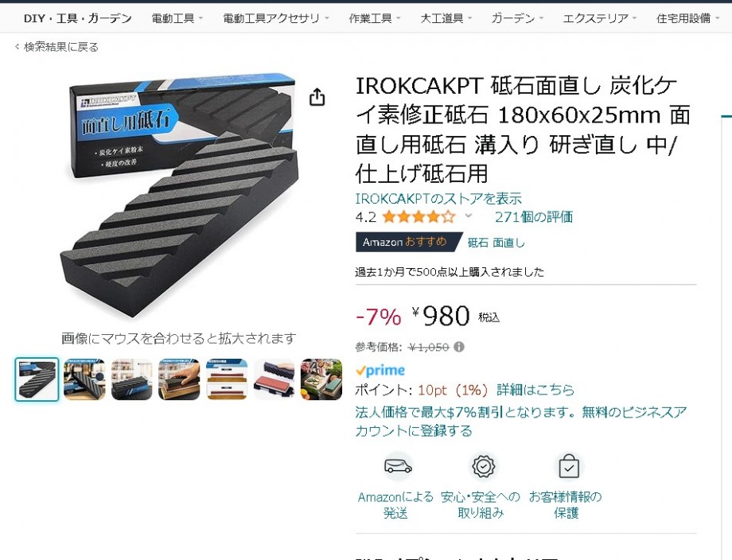732x560 pixels.
Task: Click the share icon beside product image
Action: coord(317,96)
